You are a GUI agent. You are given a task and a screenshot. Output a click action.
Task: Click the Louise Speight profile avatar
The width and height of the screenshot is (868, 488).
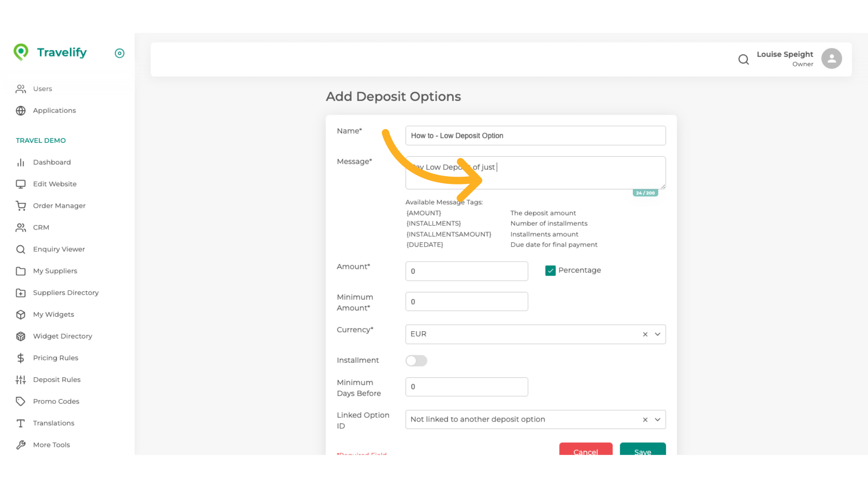(831, 58)
